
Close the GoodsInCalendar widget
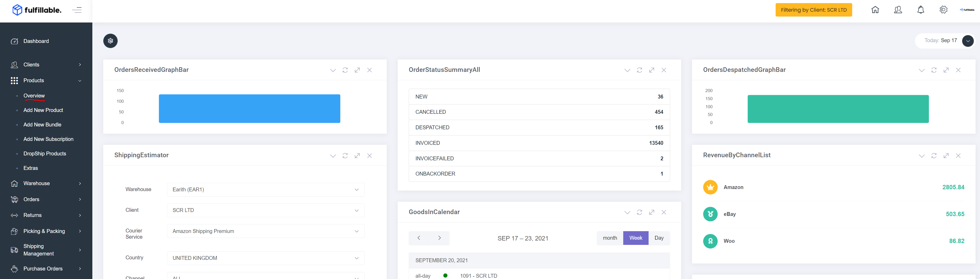click(664, 212)
